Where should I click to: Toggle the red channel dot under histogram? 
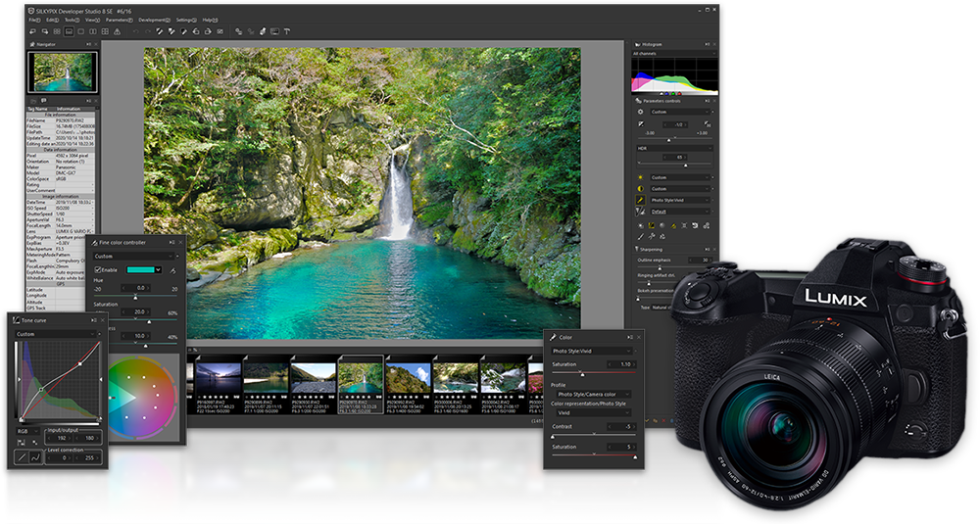point(679,94)
